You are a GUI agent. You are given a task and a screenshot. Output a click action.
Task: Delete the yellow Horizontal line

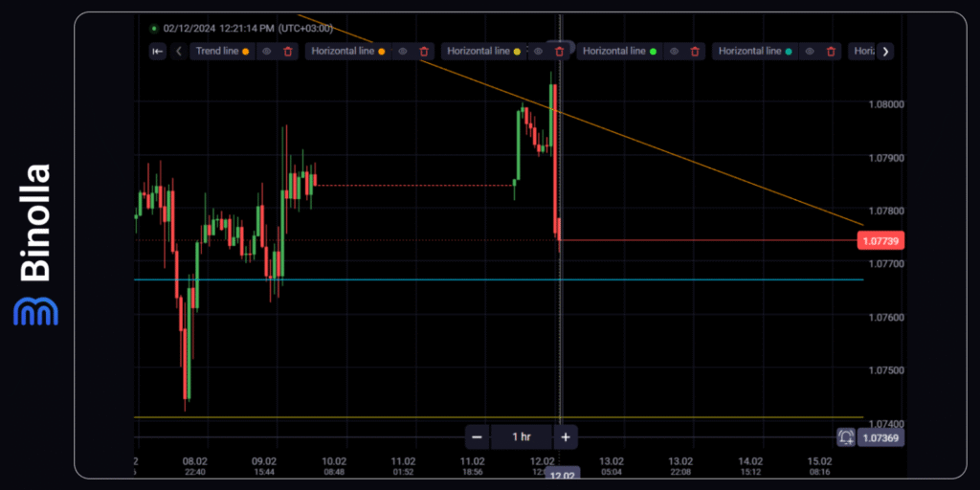559,52
